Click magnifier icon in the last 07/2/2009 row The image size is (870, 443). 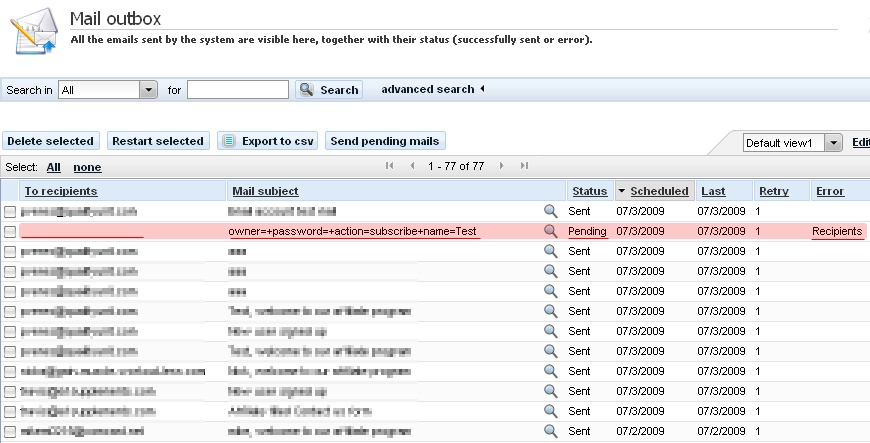click(550, 431)
